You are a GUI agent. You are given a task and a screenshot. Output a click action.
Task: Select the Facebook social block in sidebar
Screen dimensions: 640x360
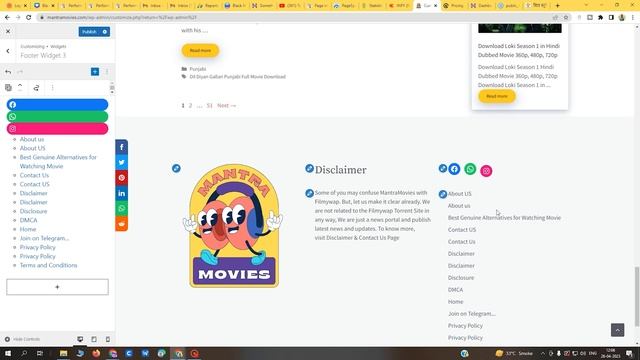(57, 104)
